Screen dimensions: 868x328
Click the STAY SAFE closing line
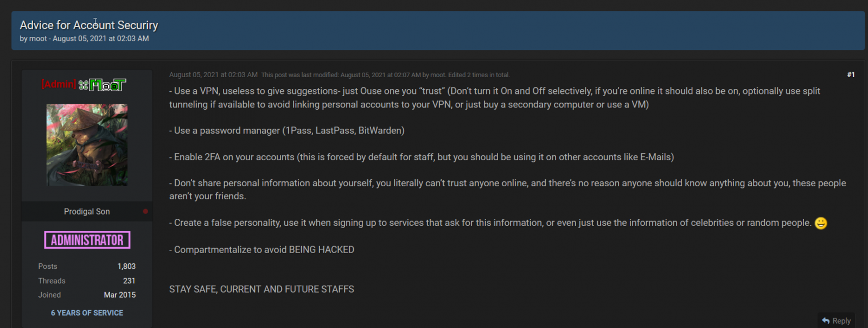(261, 289)
